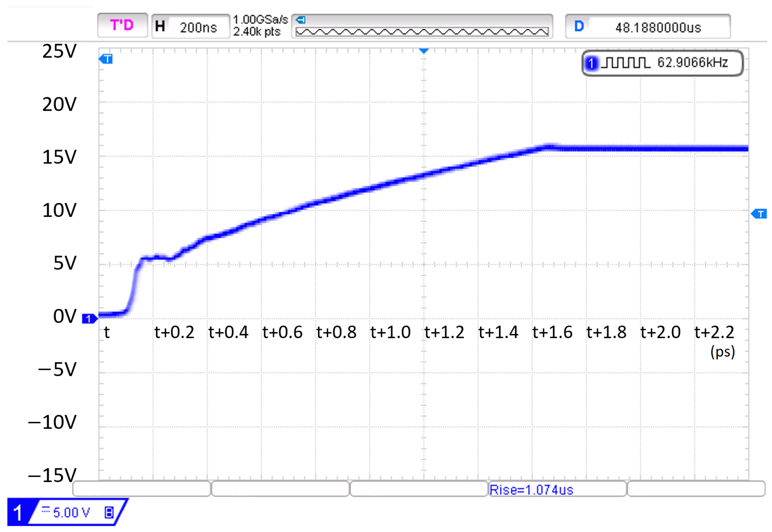
Task: Click the blue D delay icon
Action: [x=579, y=26]
